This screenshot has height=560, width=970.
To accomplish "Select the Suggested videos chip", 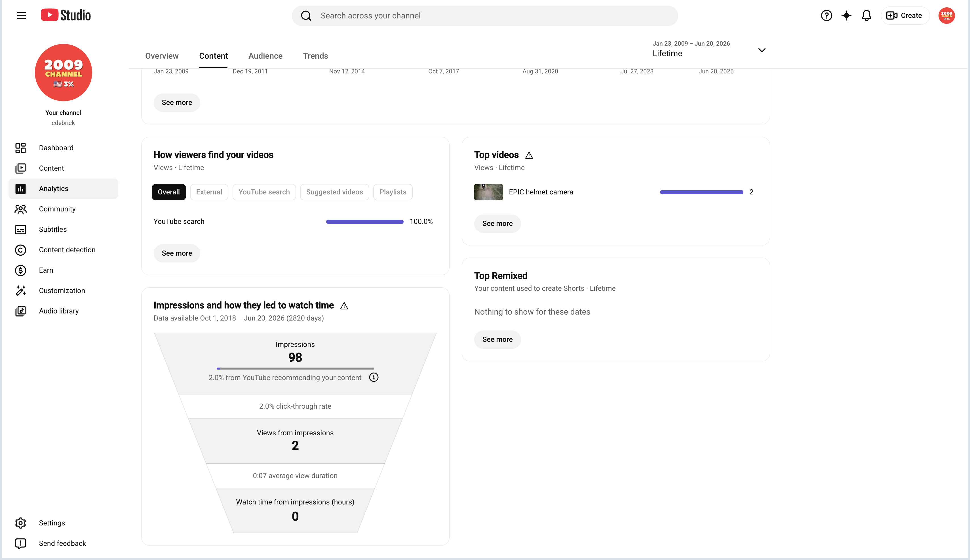I will (334, 192).
